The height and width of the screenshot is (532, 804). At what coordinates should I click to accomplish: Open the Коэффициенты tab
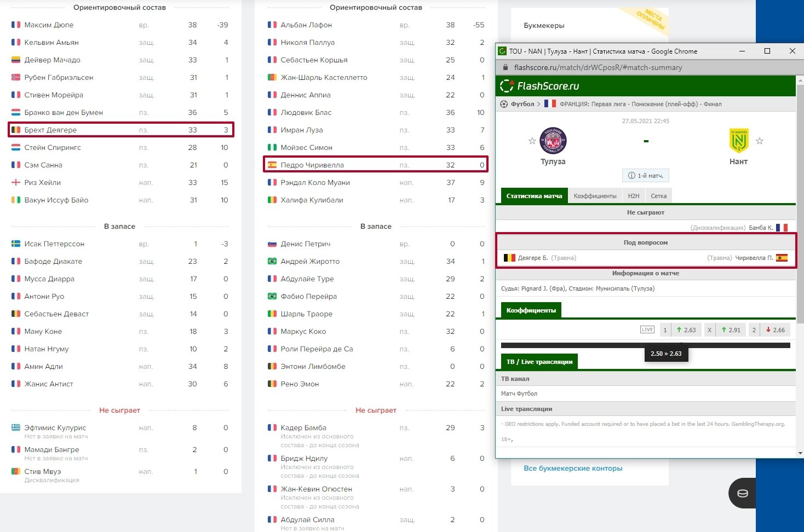[x=595, y=196]
